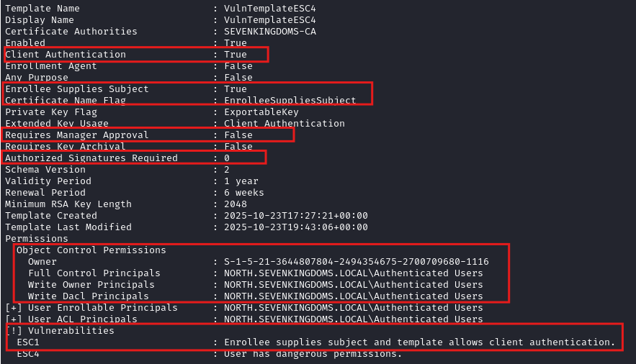Image resolution: width=636 pixels, height=364 pixels.
Task: Click the Authorized Signatures Required value 0
Action: click(x=226, y=158)
